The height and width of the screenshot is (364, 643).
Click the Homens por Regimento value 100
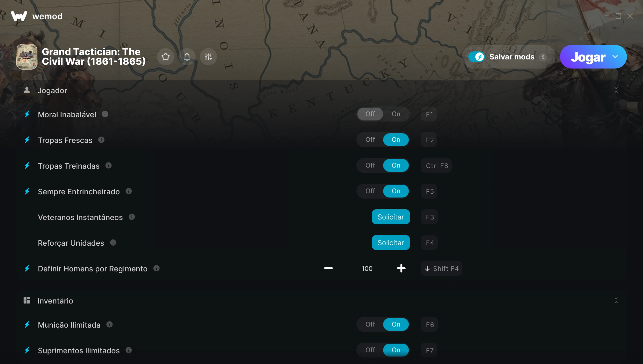pos(367,268)
